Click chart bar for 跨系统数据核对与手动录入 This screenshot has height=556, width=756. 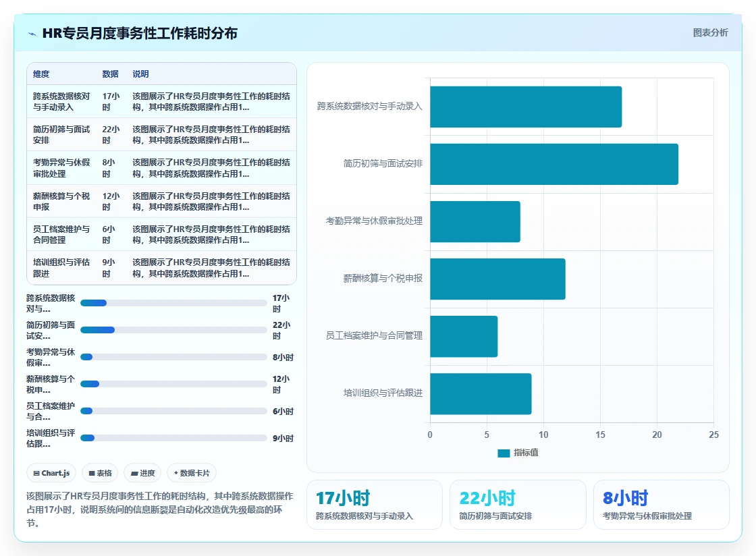526,107
